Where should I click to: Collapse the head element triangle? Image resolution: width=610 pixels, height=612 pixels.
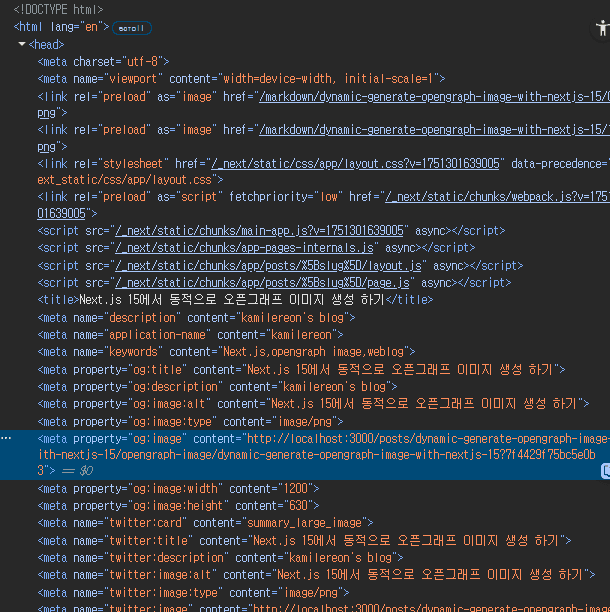pyautogui.click(x=22, y=44)
